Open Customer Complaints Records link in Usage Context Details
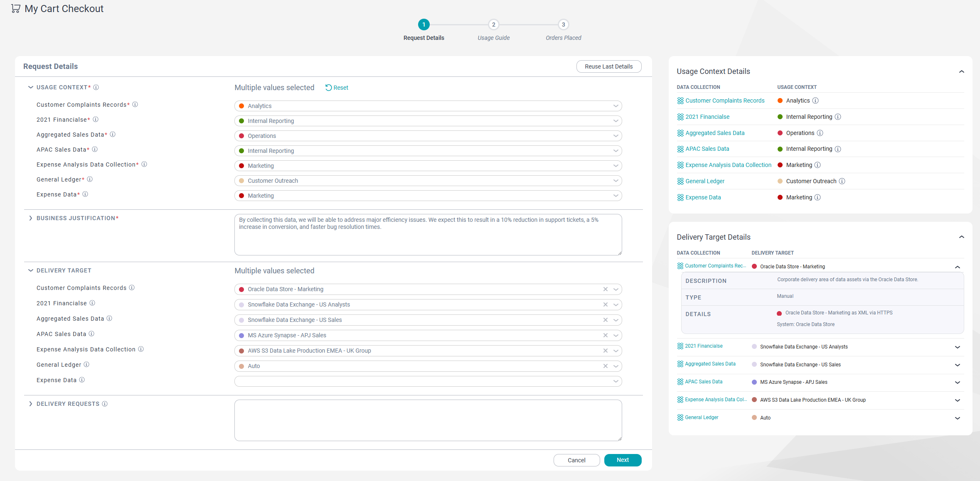The width and height of the screenshot is (980, 481). pyautogui.click(x=725, y=101)
